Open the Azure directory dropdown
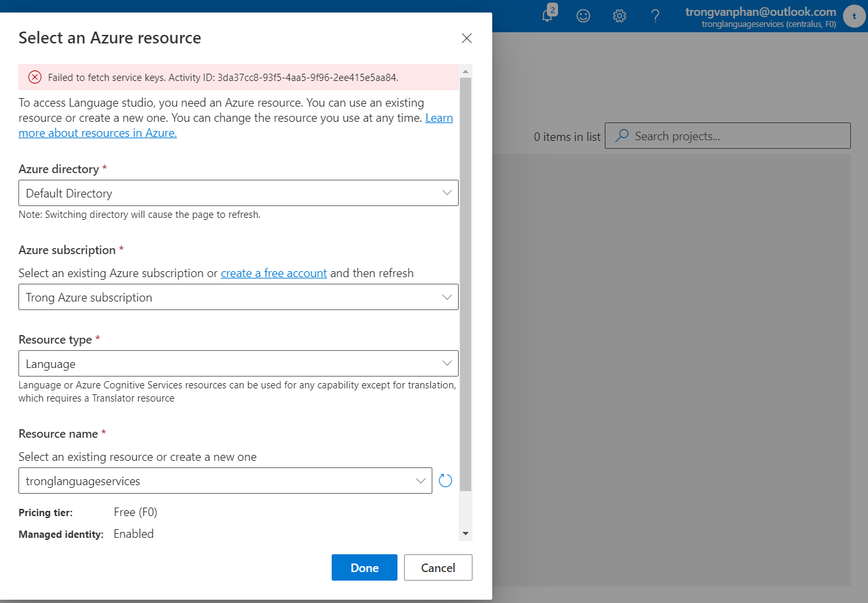The image size is (868, 603). (x=238, y=193)
